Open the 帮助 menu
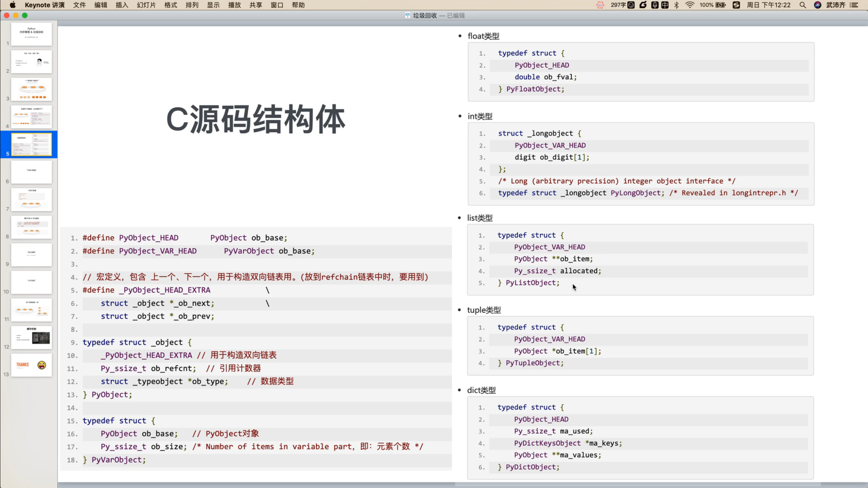This screenshot has height=488, width=868. (x=298, y=5)
